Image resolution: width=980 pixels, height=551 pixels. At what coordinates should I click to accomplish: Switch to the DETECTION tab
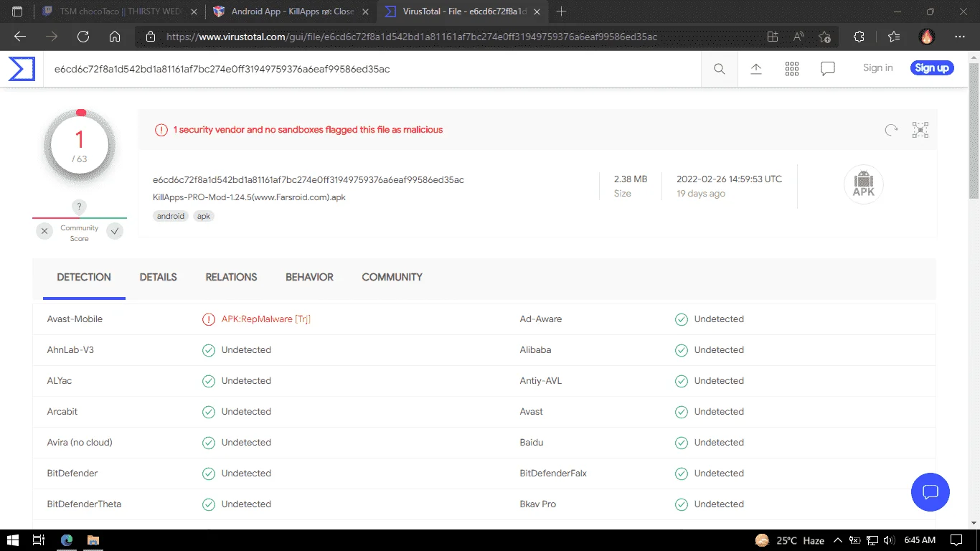pyautogui.click(x=84, y=278)
